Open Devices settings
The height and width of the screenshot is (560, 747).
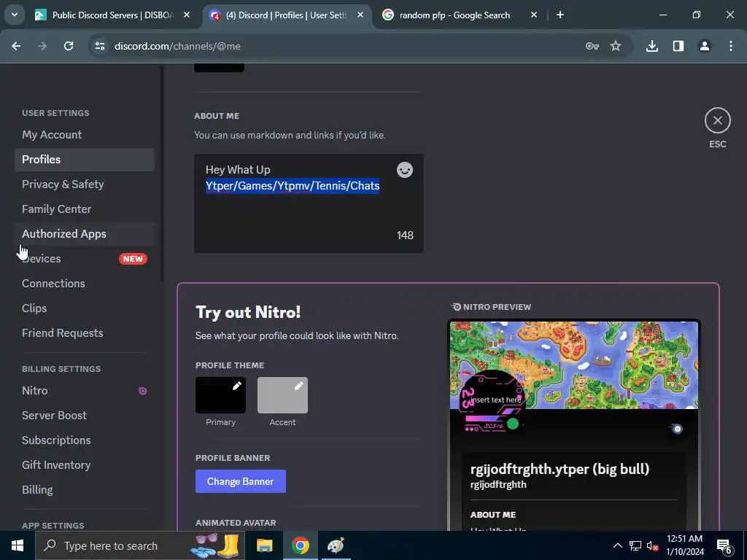(85, 259)
